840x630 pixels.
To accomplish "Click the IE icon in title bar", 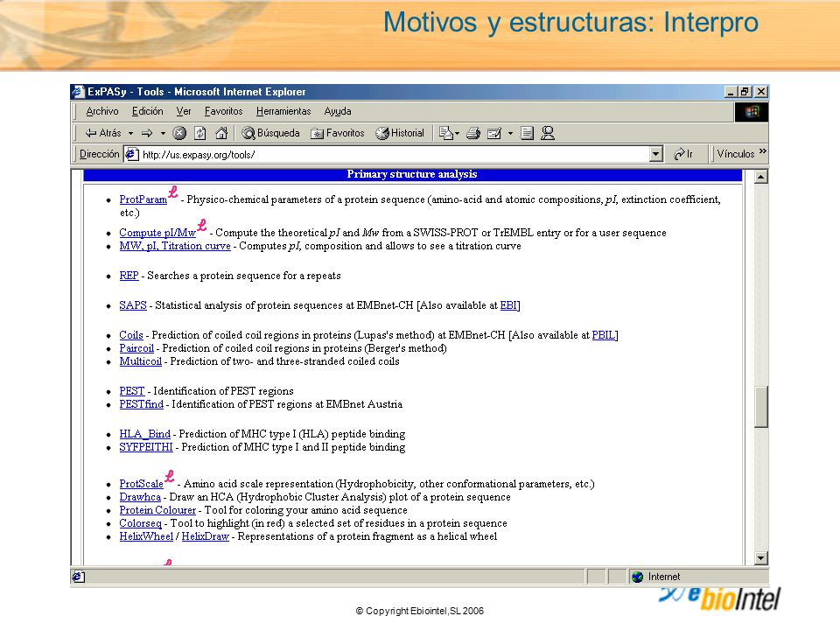I will 79,92.
